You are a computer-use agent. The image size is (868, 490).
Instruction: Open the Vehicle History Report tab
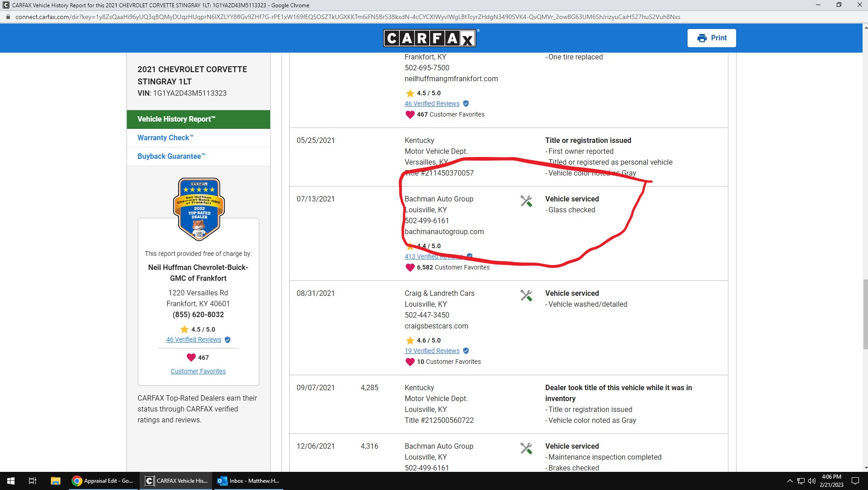[199, 119]
